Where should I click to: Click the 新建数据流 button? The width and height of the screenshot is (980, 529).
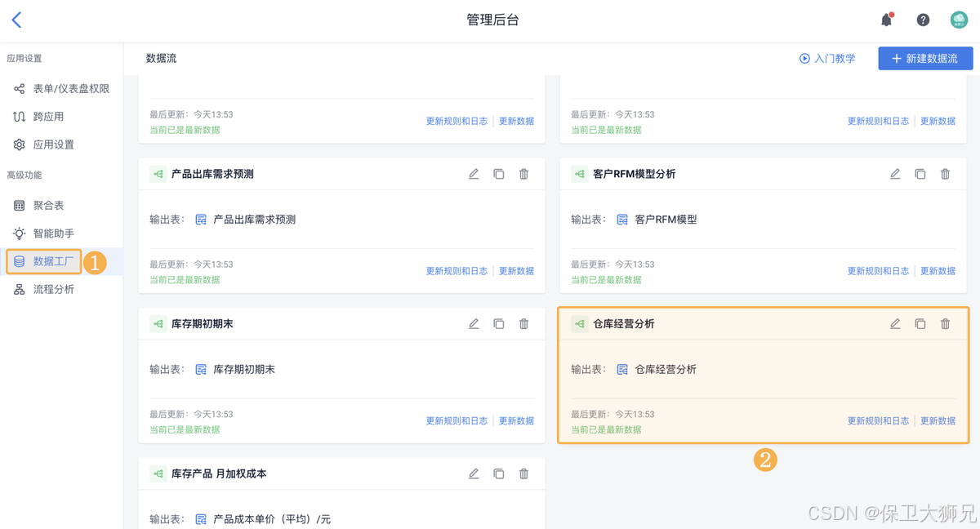[925, 59]
